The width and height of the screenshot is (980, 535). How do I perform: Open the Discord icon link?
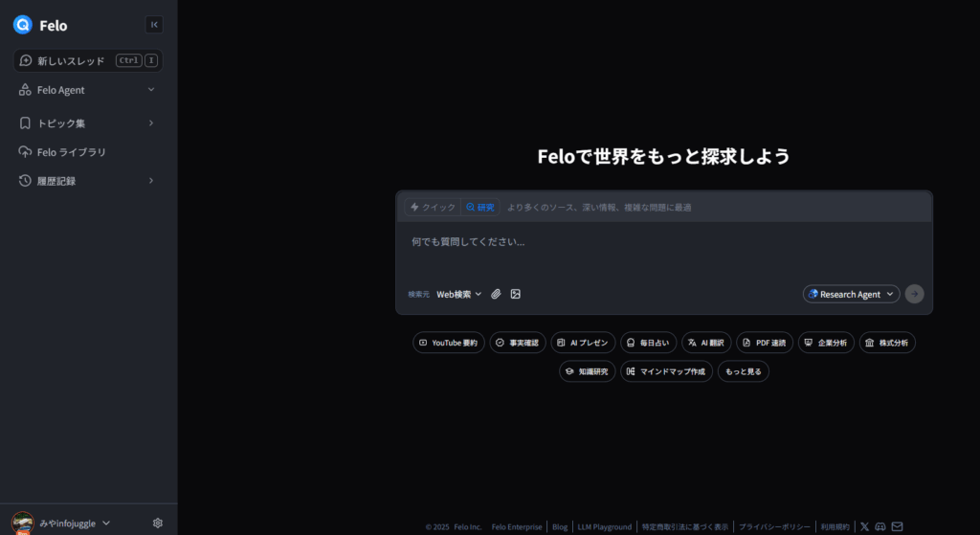point(880,527)
